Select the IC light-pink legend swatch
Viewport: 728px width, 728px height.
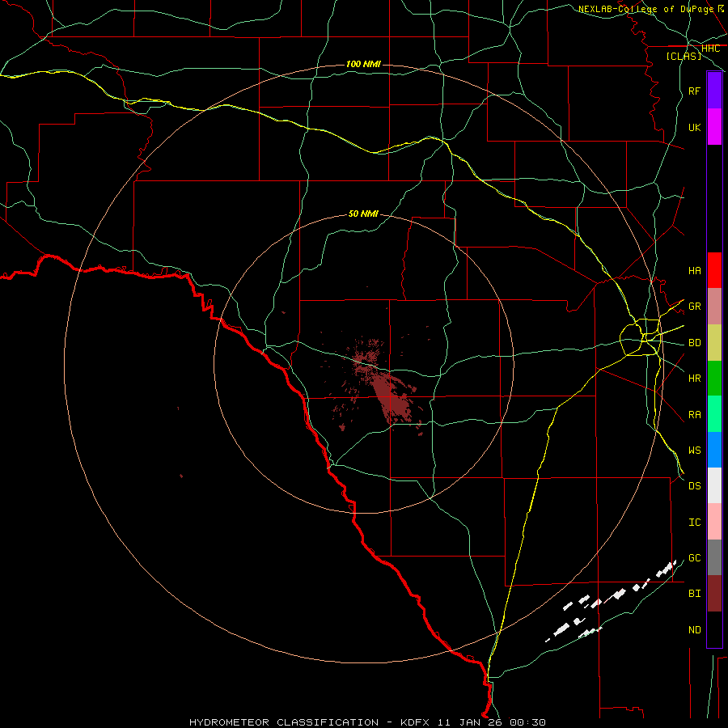pyautogui.click(x=714, y=522)
